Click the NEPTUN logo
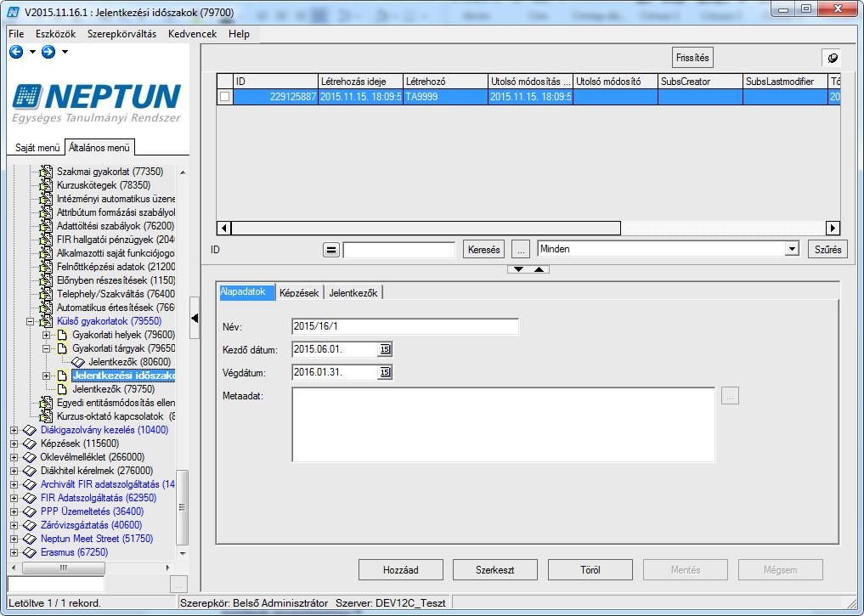 97,103
